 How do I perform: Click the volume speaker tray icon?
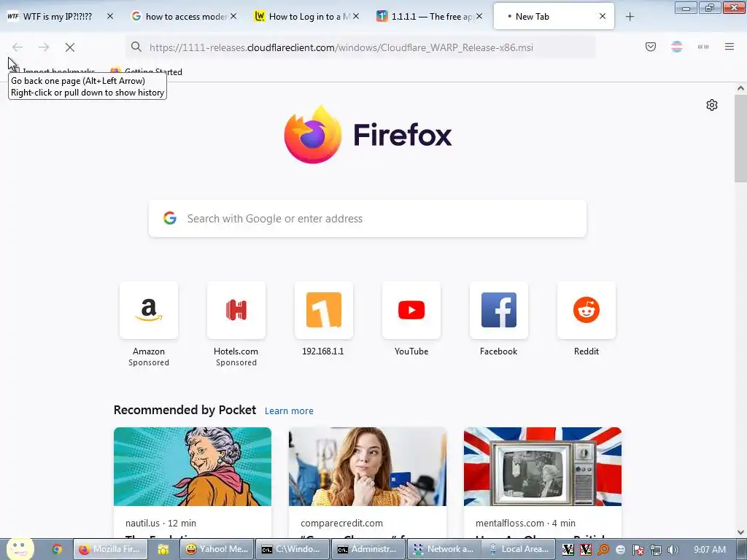coord(673,550)
